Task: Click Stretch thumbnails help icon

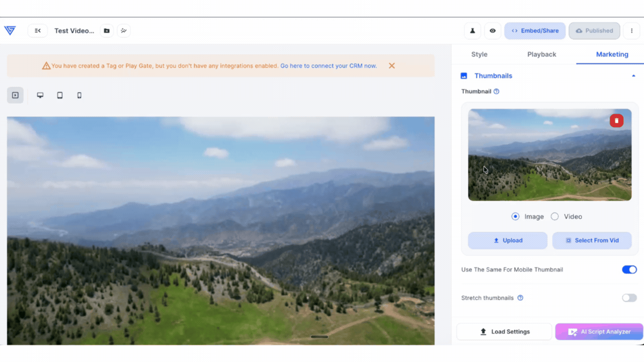Action: [520, 298]
